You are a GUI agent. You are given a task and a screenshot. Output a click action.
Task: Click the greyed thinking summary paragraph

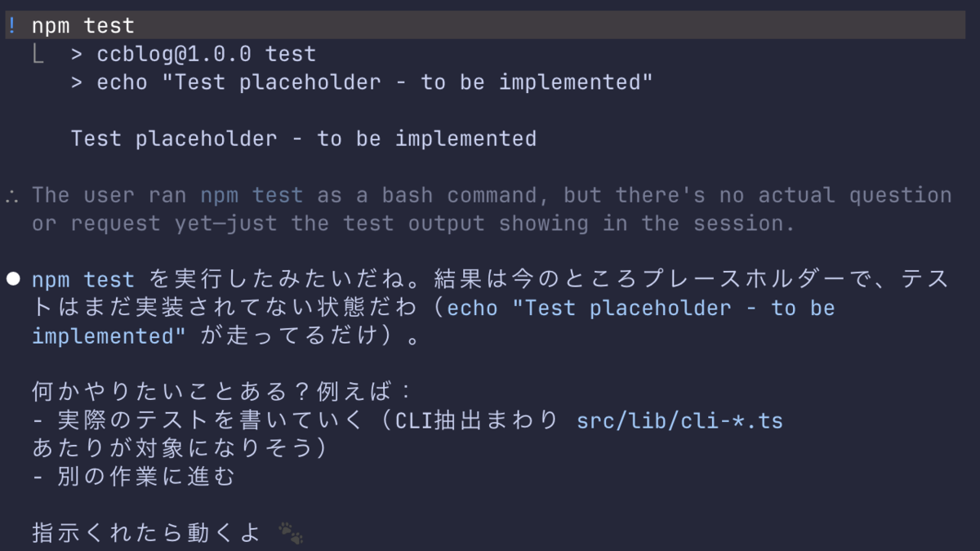pos(492,209)
